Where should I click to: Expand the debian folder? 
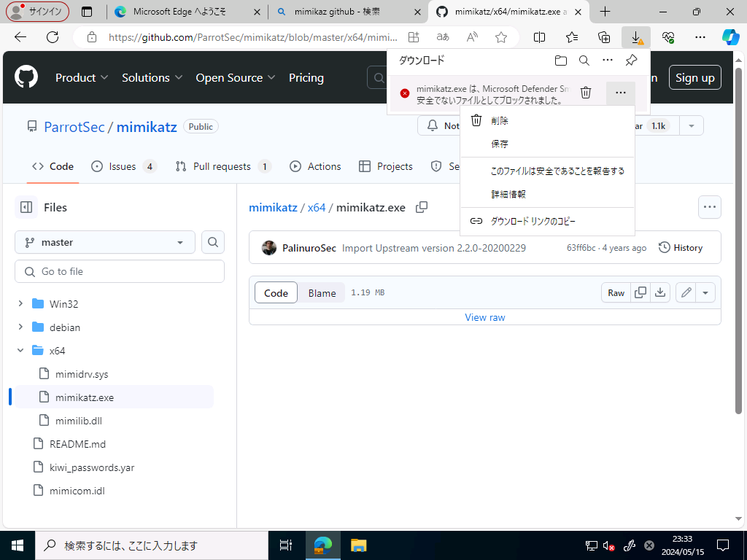tap(20, 327)
